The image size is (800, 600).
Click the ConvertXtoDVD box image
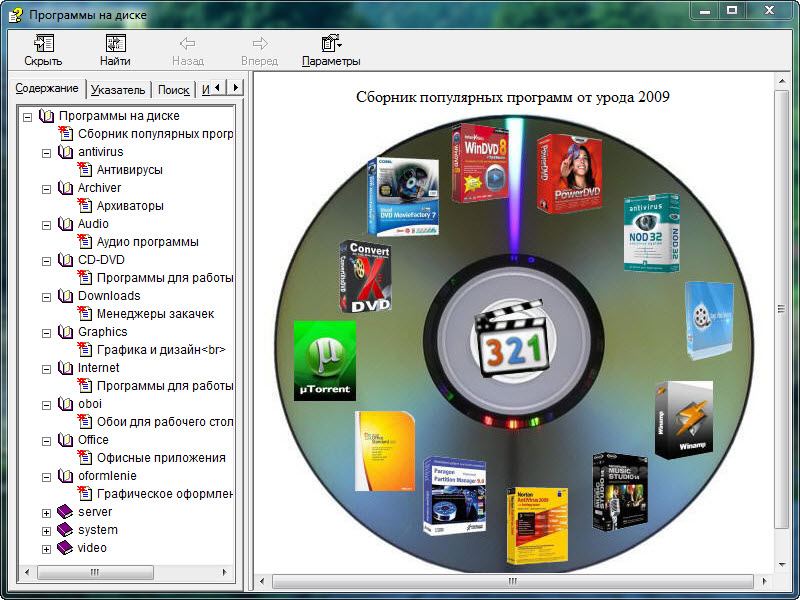[x=365, y=276]
